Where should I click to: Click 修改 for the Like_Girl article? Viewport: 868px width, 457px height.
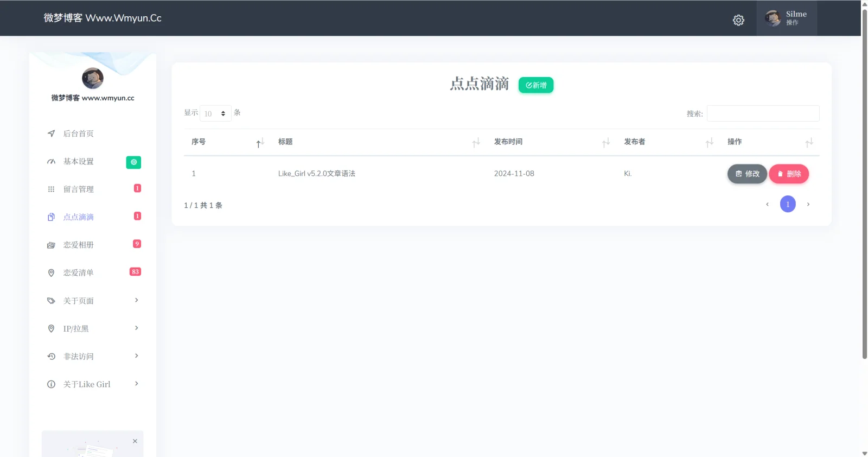point(746,174)
